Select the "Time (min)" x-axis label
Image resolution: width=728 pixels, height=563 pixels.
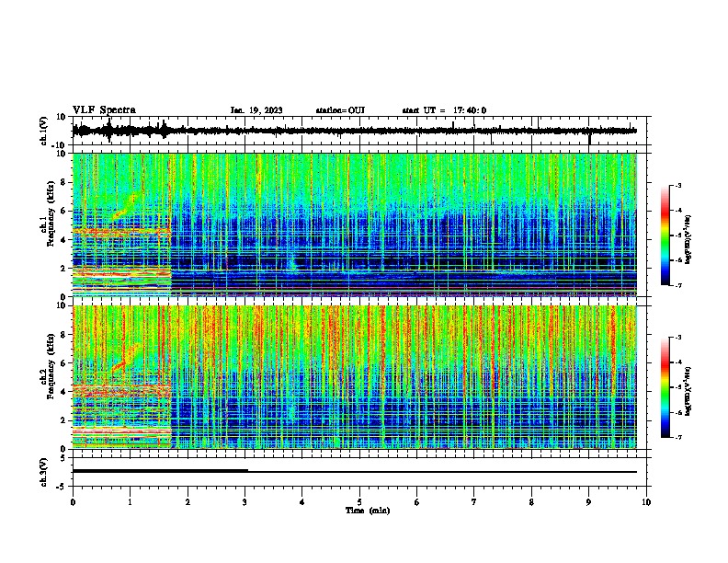(368, 511)
